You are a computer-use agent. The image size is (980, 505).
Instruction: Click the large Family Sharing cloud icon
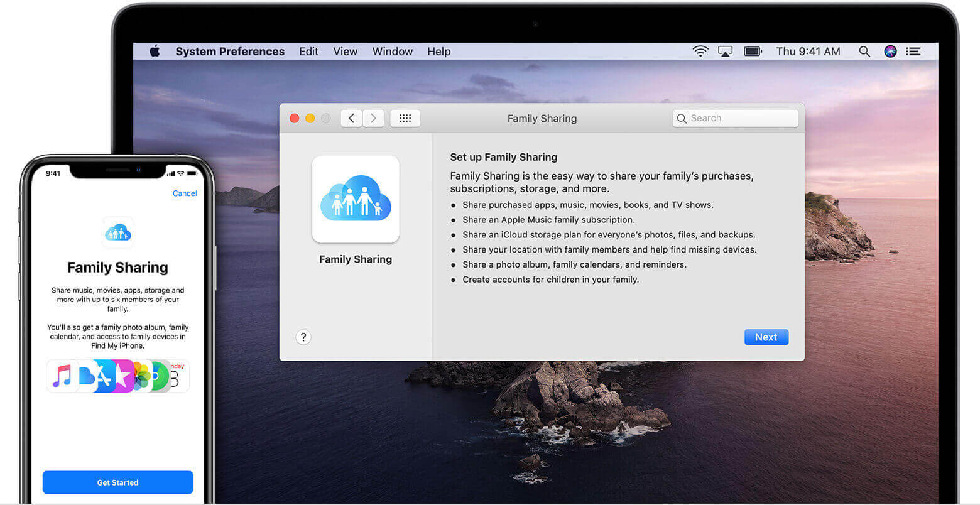tap(356, 198)
